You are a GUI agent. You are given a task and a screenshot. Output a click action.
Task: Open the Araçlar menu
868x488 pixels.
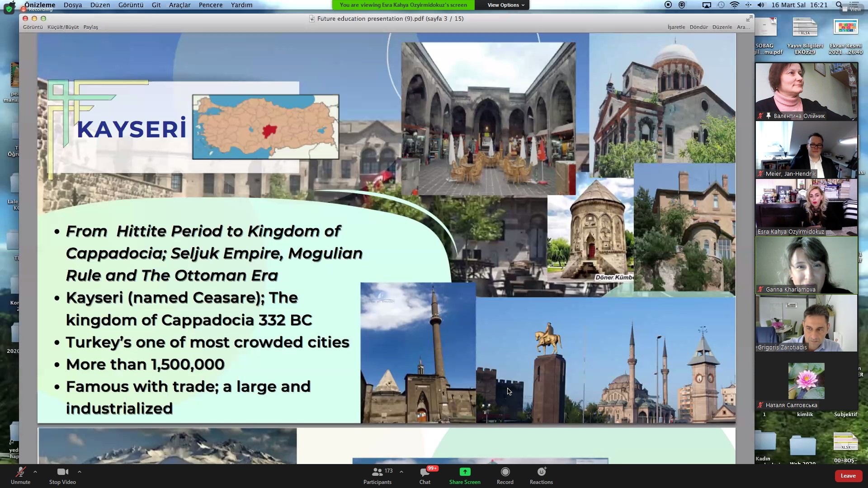coord(179,5)
